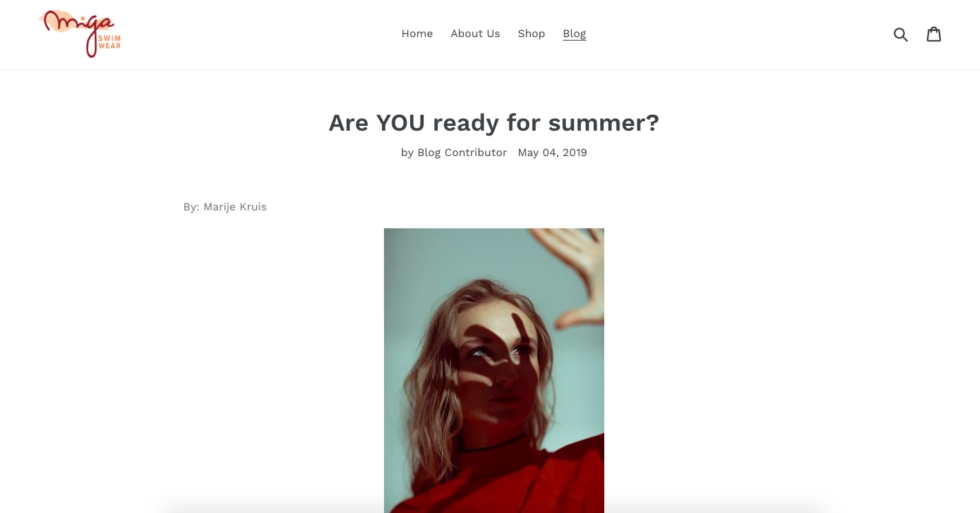Image resolution: width=980 pixels, height=513 pixels.
Task: Click the Miga Swimwear logo
Action: [81, 34]
